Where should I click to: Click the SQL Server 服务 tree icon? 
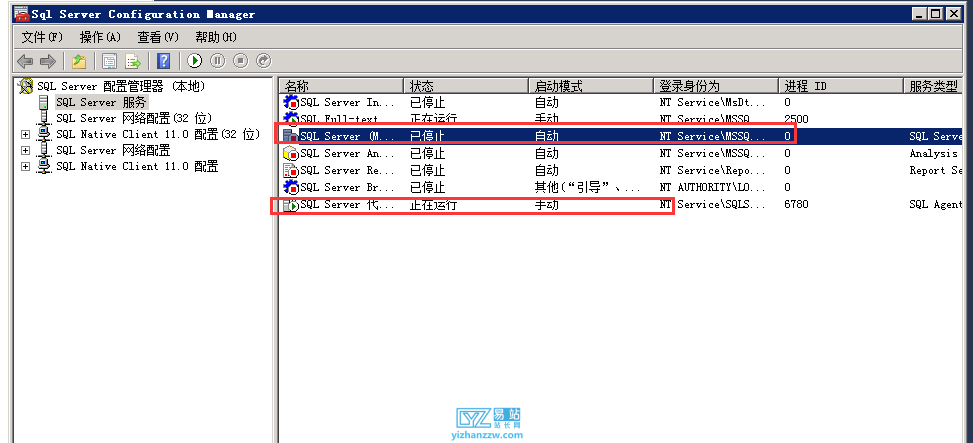[44, 102]
